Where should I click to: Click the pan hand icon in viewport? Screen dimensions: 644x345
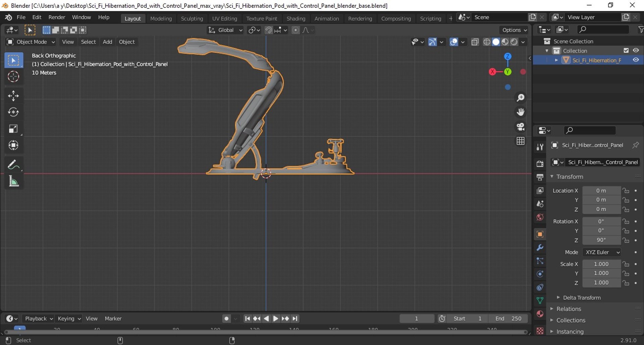(x=521, y=112)
